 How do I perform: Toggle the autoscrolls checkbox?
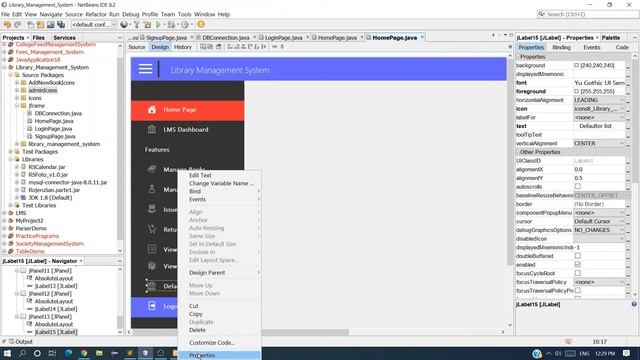pyautogui.click(x=578, y=187)
